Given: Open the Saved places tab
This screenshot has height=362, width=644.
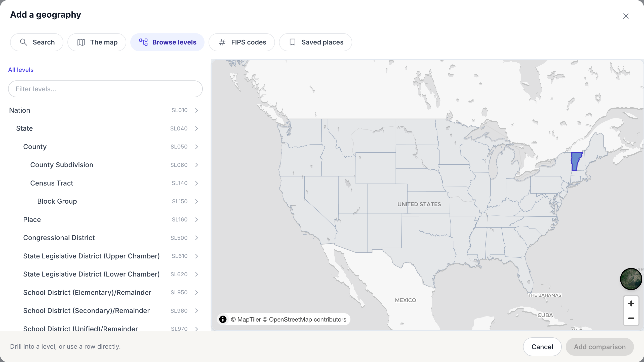Looking at the screenshot, I should [x=315, y=42].
